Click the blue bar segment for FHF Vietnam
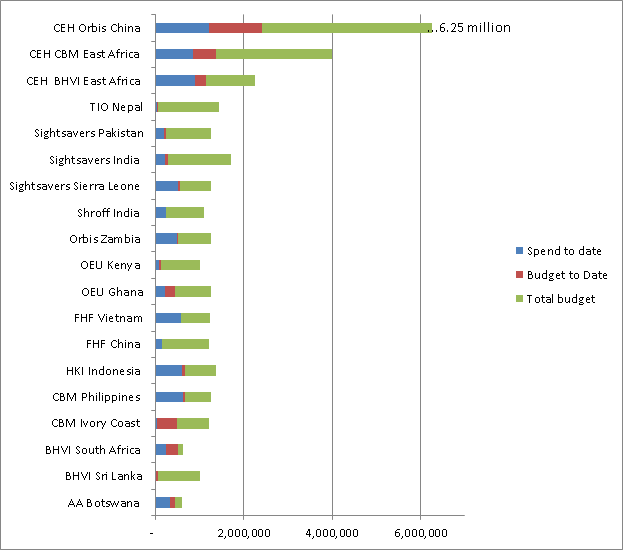This screenshot has height=550, width=623. point(168,318)
